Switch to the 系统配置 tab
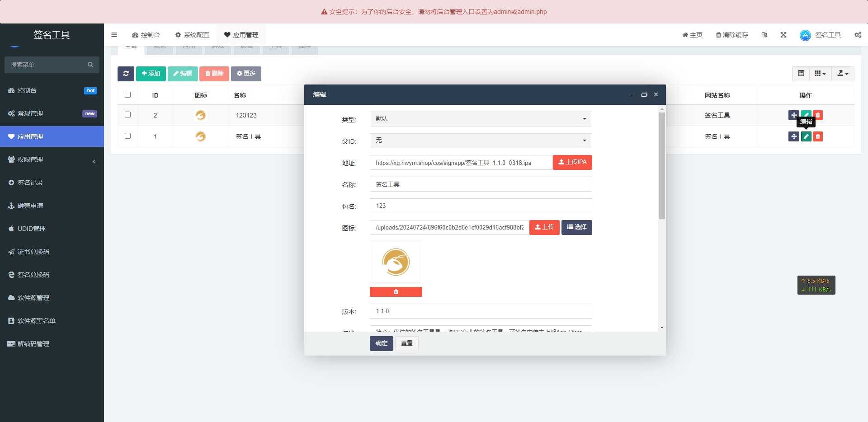Screen dimensions: 868x422 (x=192, y=35)
